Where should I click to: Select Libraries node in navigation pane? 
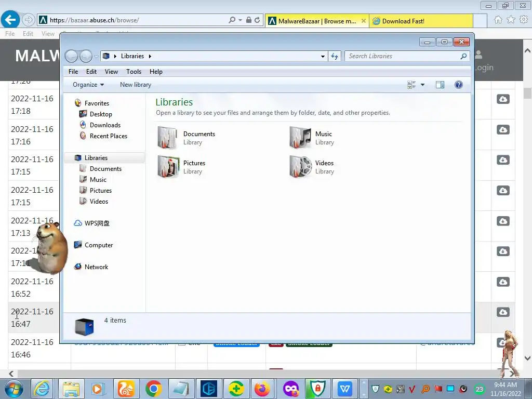96,158
